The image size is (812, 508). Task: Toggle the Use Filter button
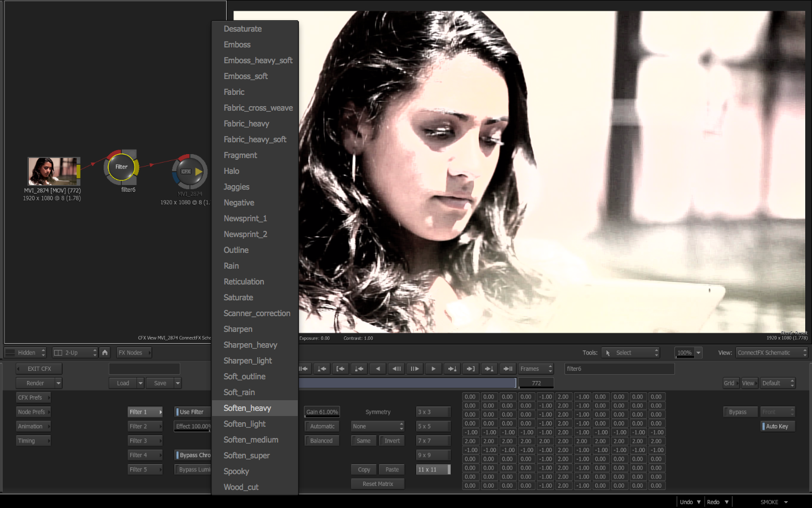(x=192, y=412)
